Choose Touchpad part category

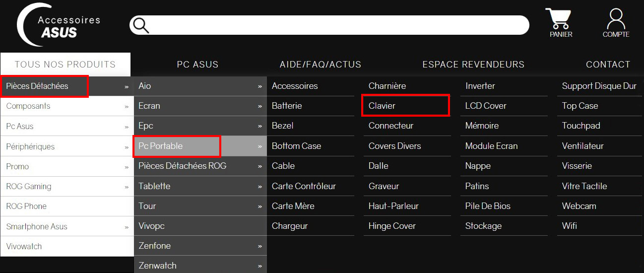(581, 126)
